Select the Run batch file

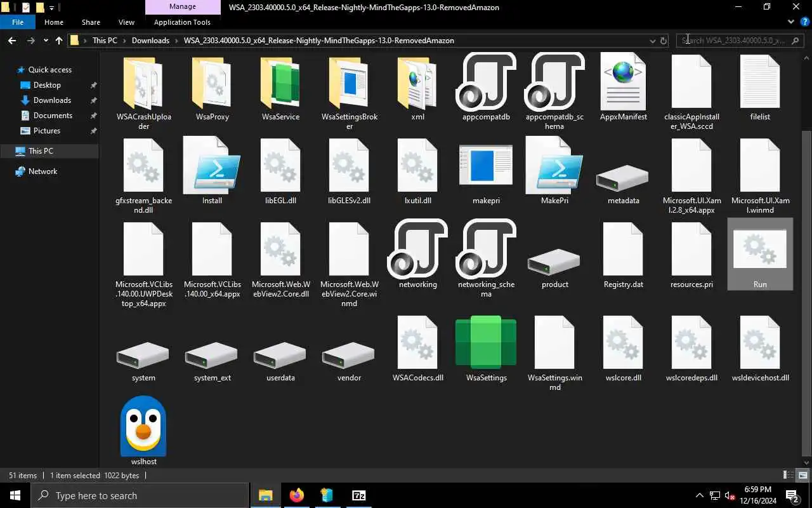click(x=760, y=254)
